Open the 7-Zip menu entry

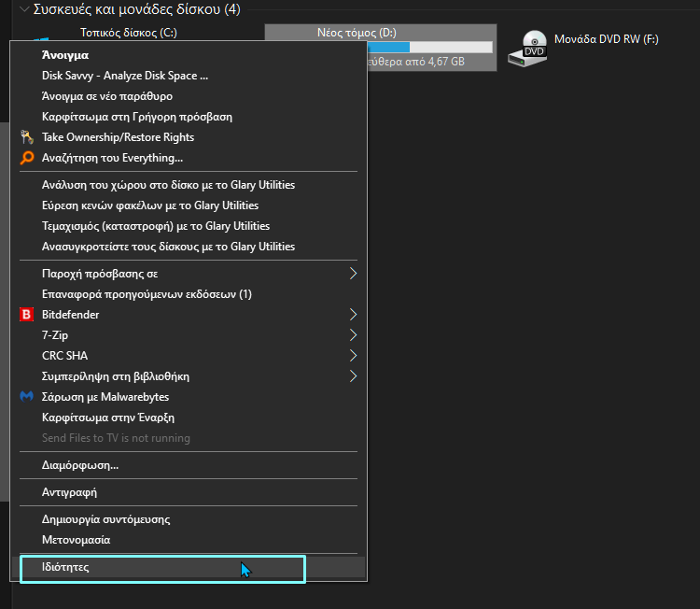click(x=189, y=335)
